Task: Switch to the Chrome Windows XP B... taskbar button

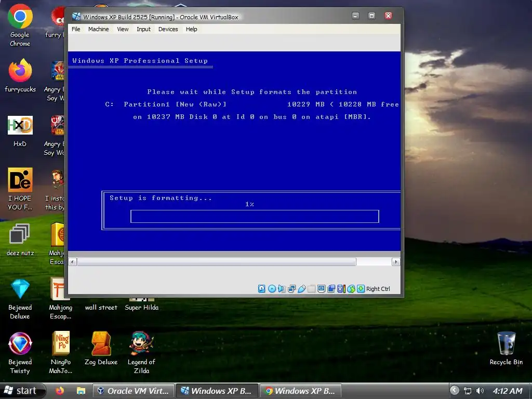Action: coord(301,391)
